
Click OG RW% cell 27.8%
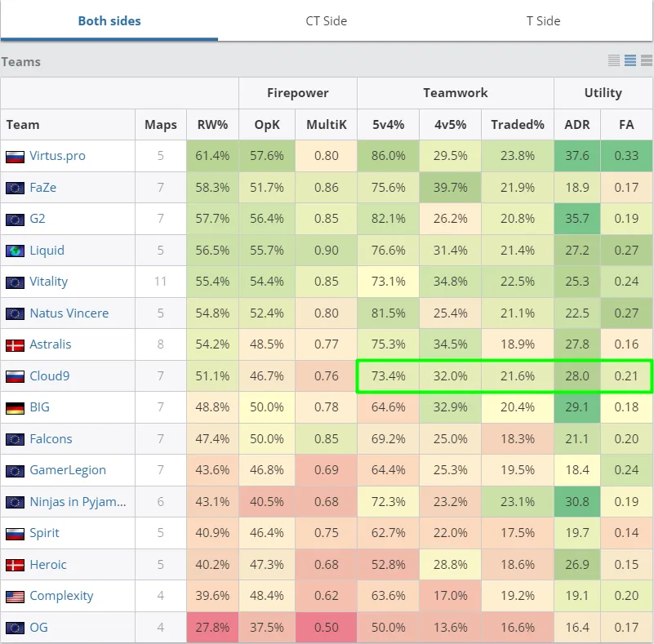click(212, 628)
